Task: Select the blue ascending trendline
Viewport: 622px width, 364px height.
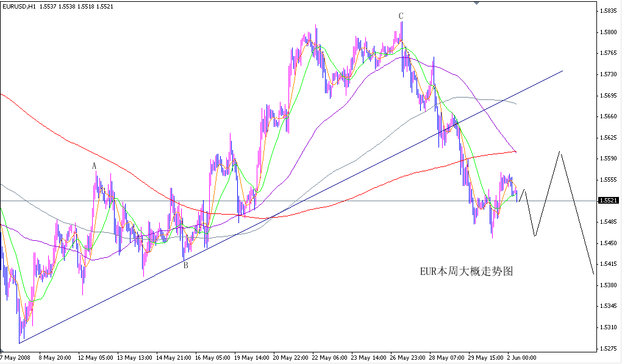Action: point(291,207)
